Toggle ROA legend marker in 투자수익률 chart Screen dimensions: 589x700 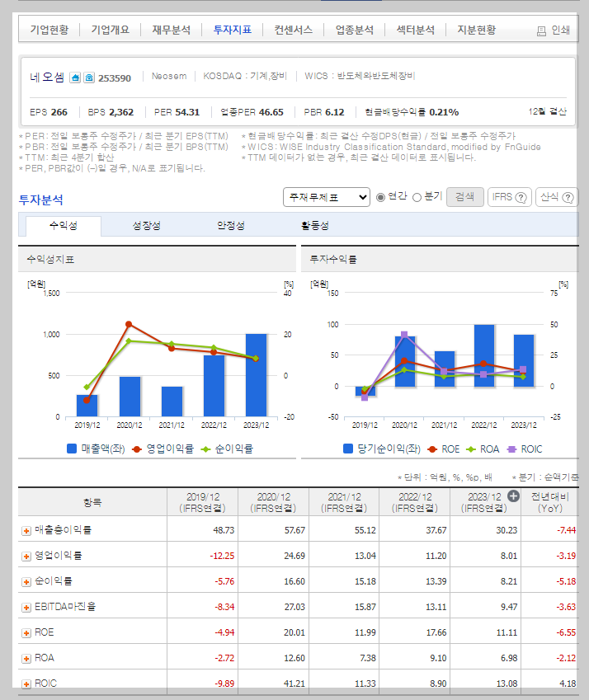pyautogui.click(x=471, y=449)
